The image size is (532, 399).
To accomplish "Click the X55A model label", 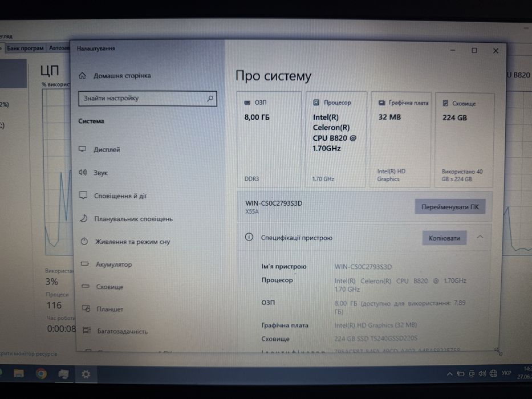I will tap(252, 211).
